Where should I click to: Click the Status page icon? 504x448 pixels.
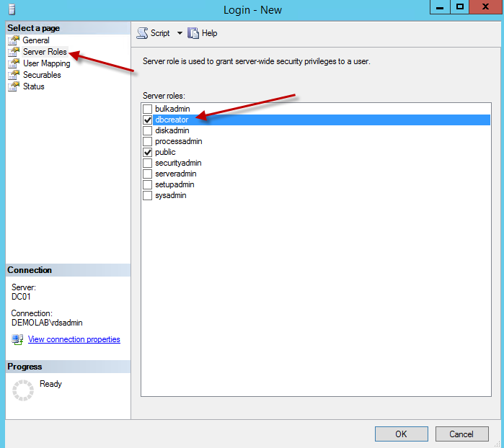click(x=13, y=86)
